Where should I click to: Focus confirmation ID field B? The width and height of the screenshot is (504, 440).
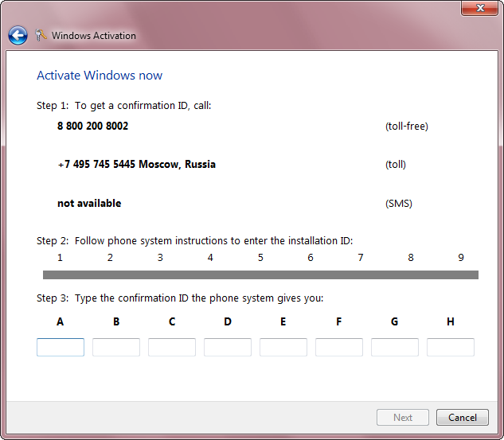pos(116,347)
